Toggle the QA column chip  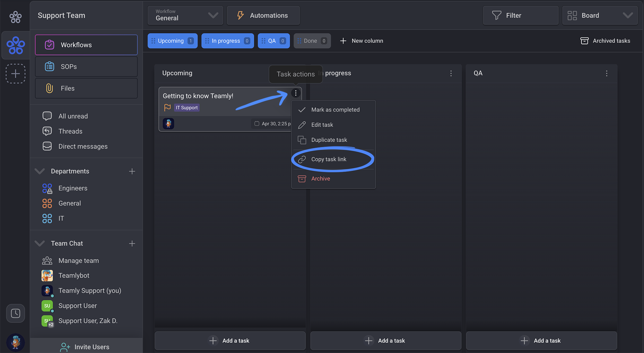[x=273, y=41]
